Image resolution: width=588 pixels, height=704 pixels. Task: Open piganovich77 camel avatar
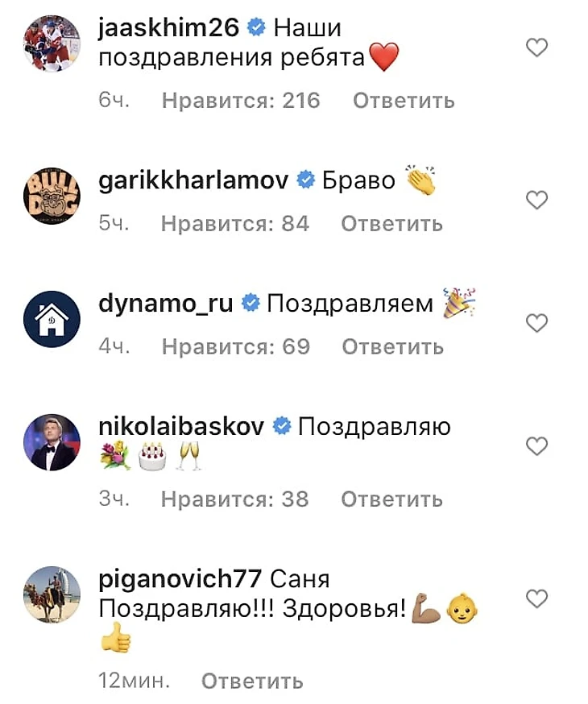[x=52, y=594]
